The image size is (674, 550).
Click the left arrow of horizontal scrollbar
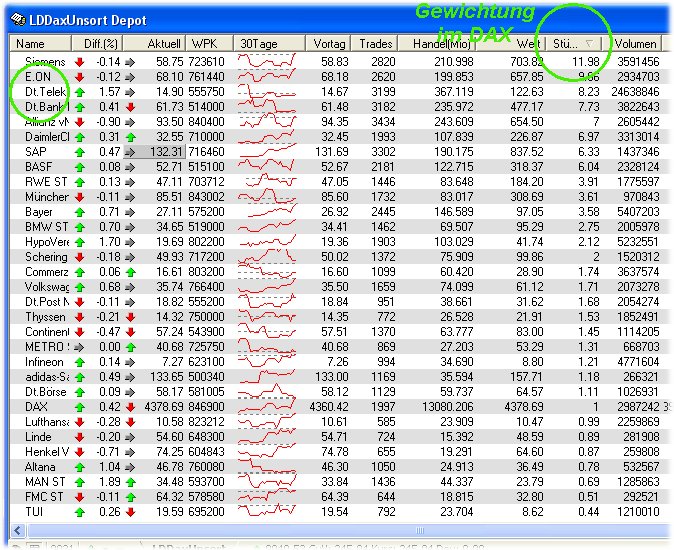(x=18, y=530)
